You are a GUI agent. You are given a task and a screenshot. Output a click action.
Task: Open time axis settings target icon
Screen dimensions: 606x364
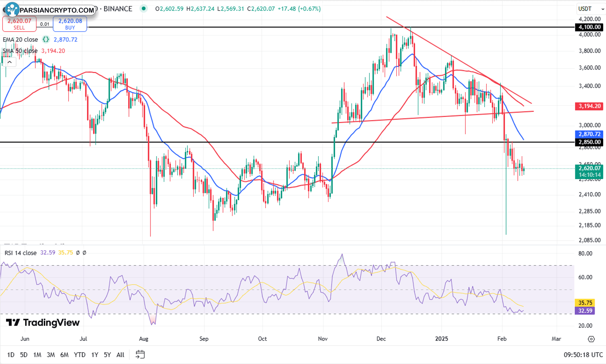591,339
